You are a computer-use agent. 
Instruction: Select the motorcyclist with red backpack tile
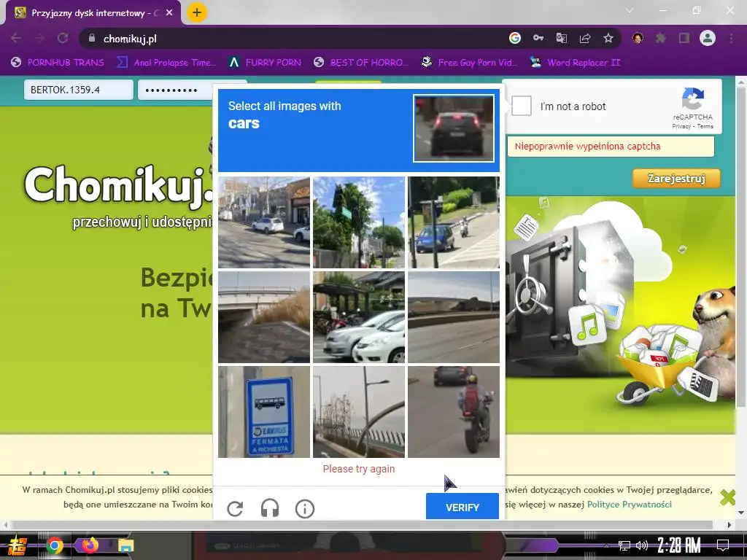point(454,412)
